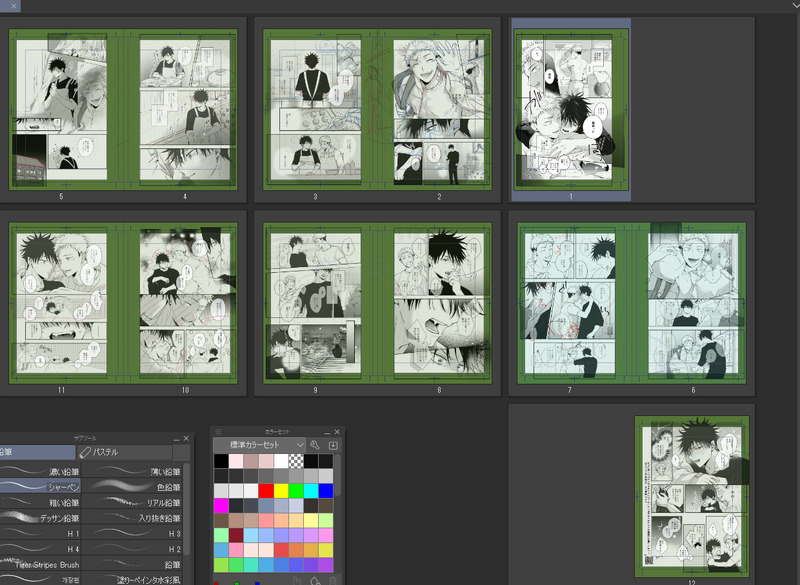800x585 pixels.
Task: Pick the dark maroon color swatch
Action: [x=236, y=535]
